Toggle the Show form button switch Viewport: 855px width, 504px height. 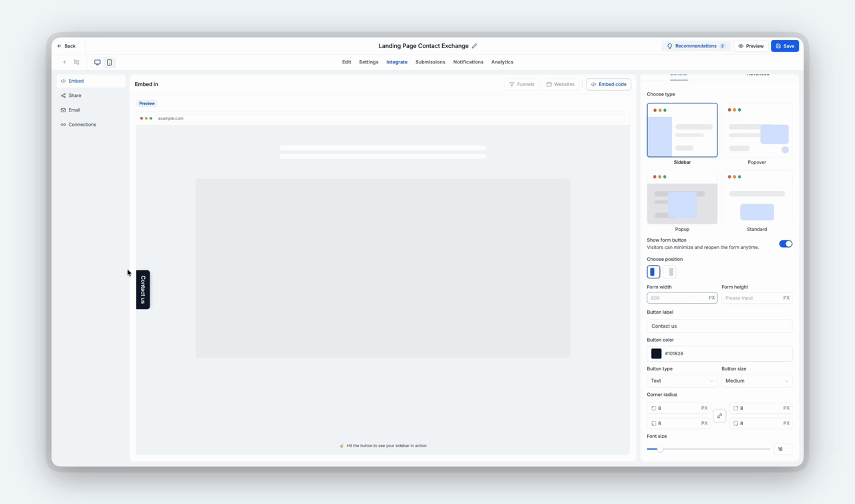[786, 244]
